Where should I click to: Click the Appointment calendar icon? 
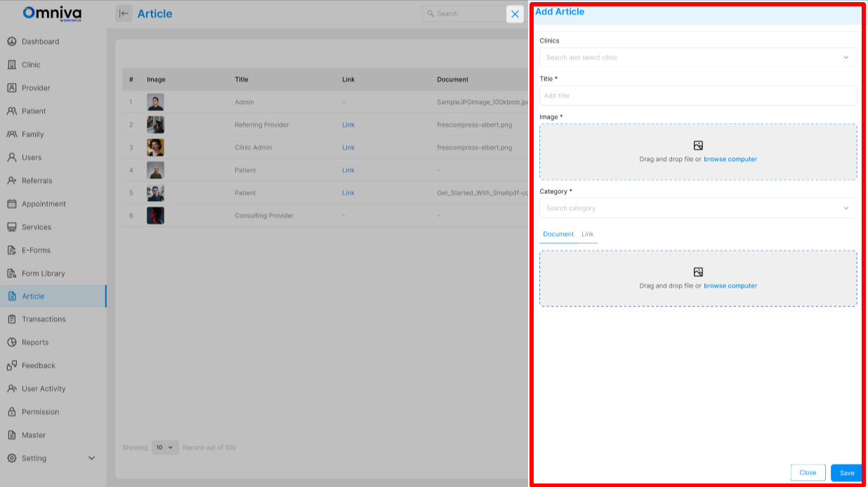(12, 204)
